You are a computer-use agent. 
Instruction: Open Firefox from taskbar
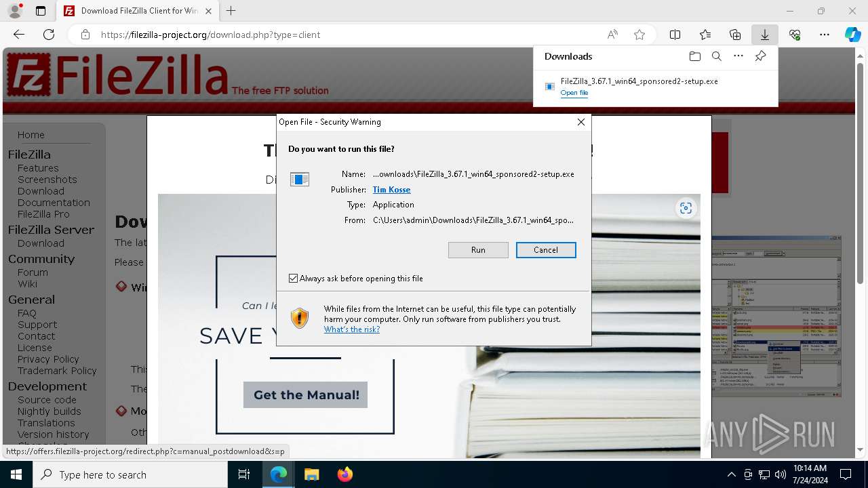pos(345,474)
